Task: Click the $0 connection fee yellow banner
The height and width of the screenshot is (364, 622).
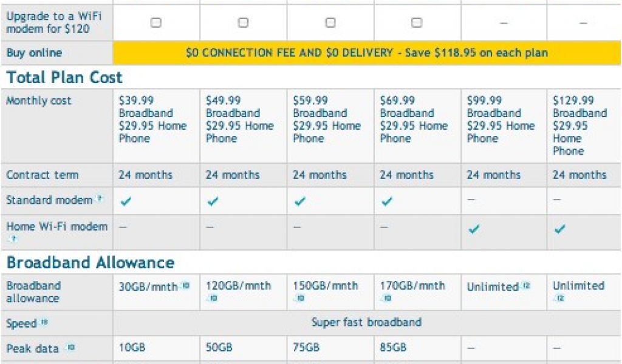Action: point(367,53)
